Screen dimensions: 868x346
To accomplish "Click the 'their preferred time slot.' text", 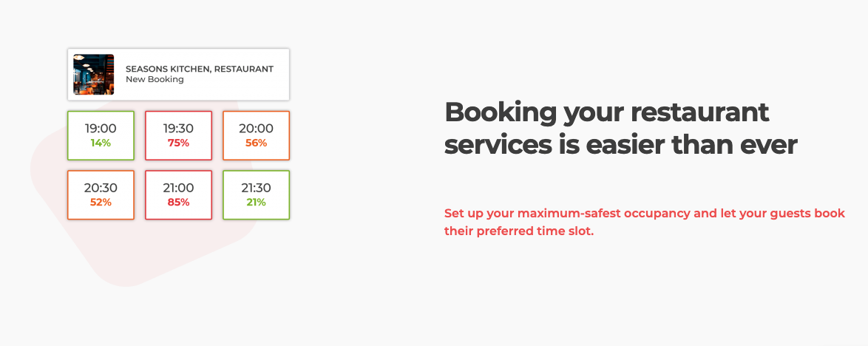I will click(x=519, y=231).
